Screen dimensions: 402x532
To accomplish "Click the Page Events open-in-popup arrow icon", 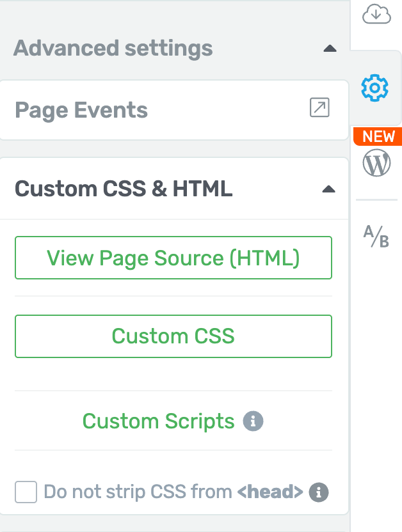I will click(x=319, y=107).
